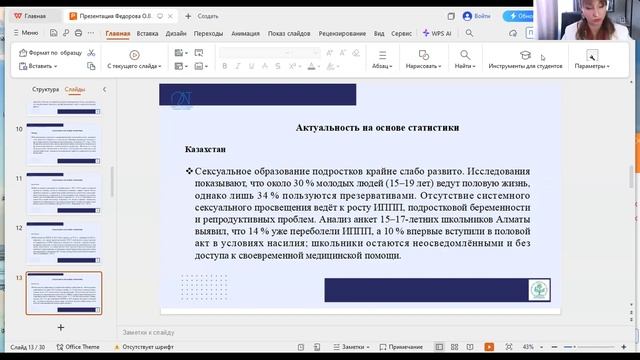This screenshot has width=640, height=360.
Task: Switch to the Показ слайдов ribbon tab
Action: 289,33
